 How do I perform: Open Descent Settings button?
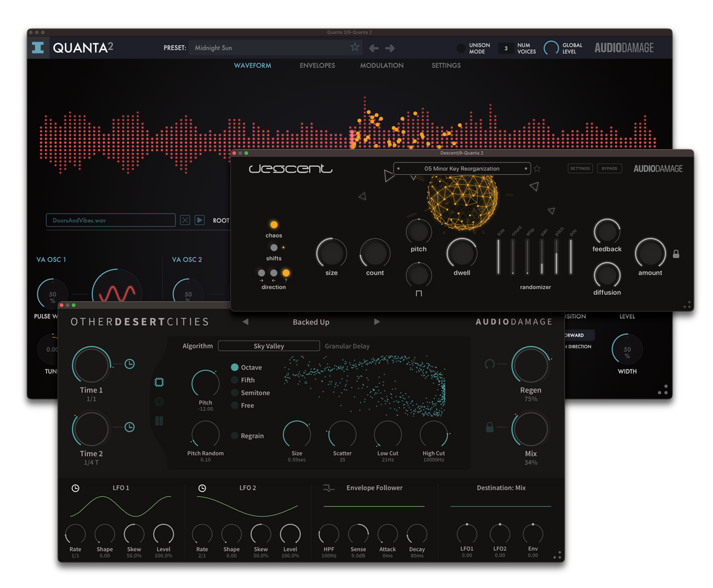[x=580, y=168]
